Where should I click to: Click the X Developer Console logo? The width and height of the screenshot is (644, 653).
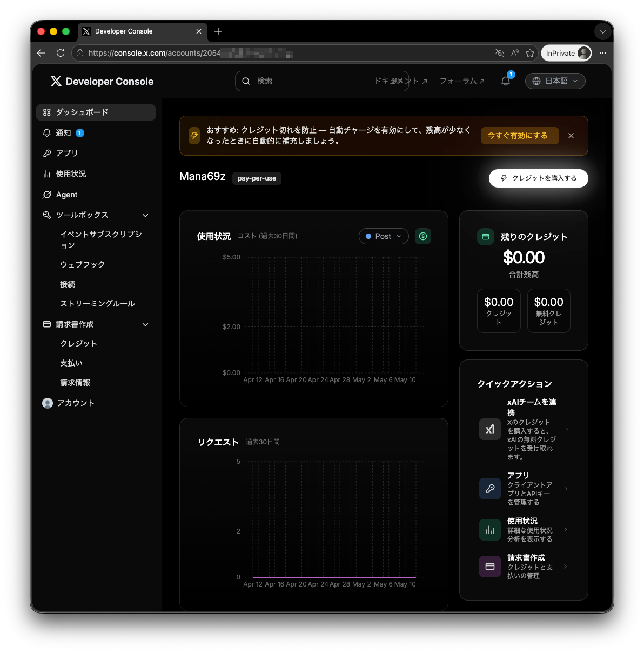102,82
